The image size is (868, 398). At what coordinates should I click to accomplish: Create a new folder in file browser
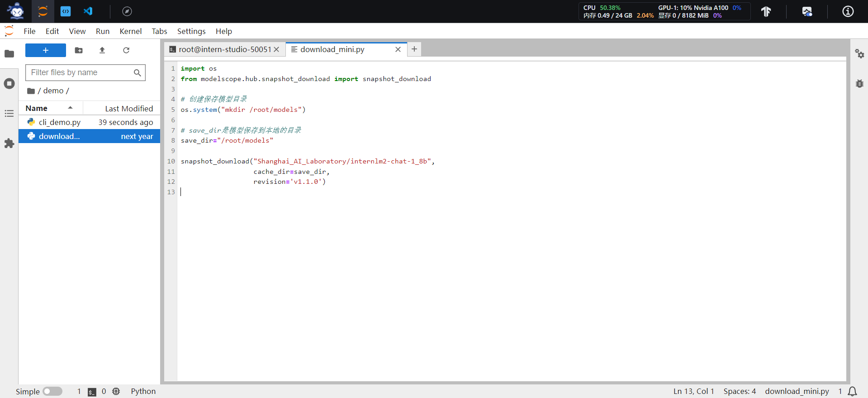coord(79,50)
